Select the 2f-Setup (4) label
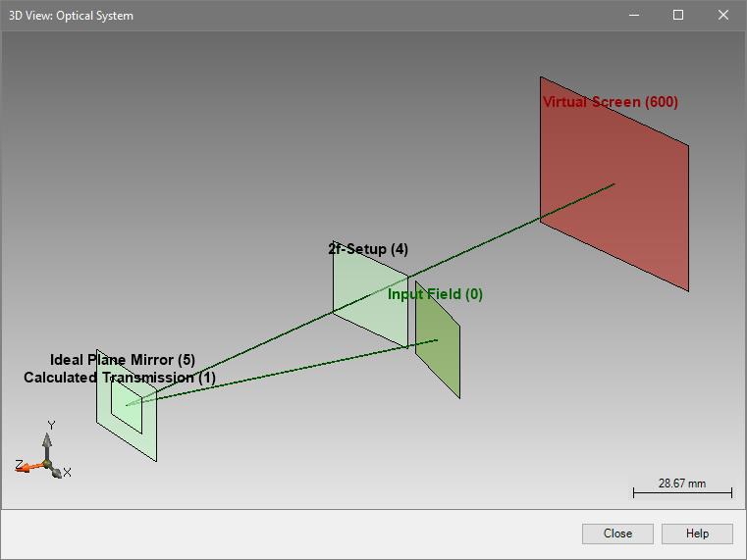Screen dimensions: 747x560 click(x=368, y=249)
